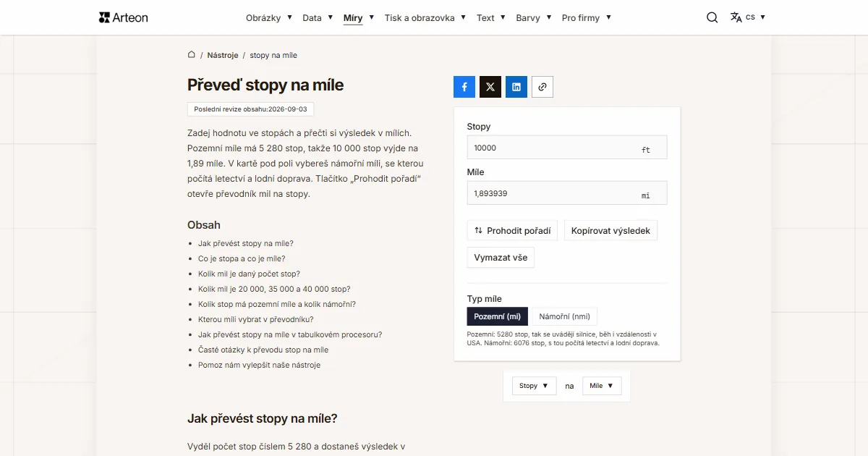Open the Pro firmy menu

click(587, 17)
